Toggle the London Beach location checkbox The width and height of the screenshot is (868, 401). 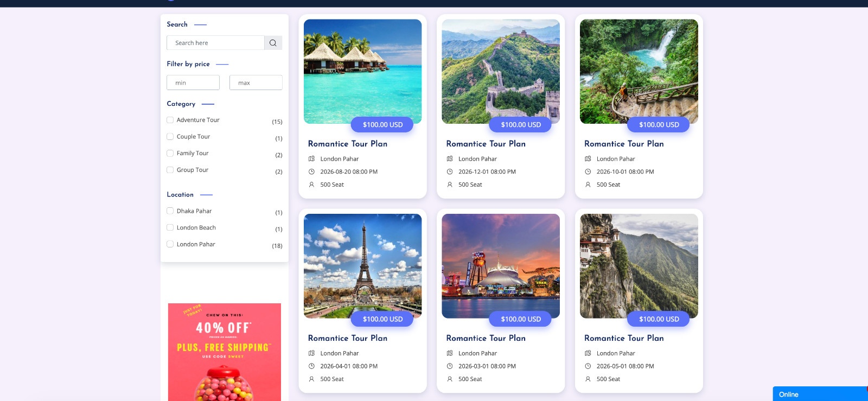click(170, 227)
